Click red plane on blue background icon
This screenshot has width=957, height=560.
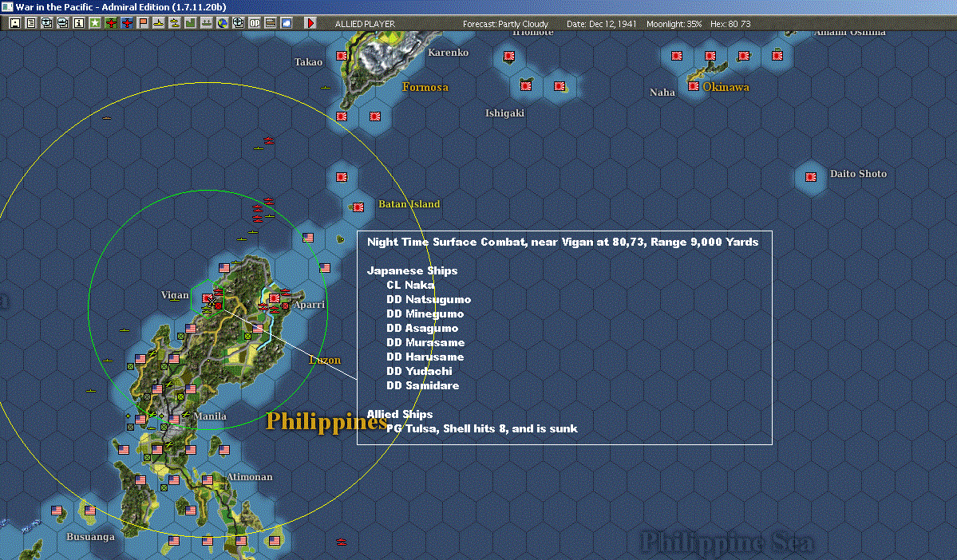(126, 23)
